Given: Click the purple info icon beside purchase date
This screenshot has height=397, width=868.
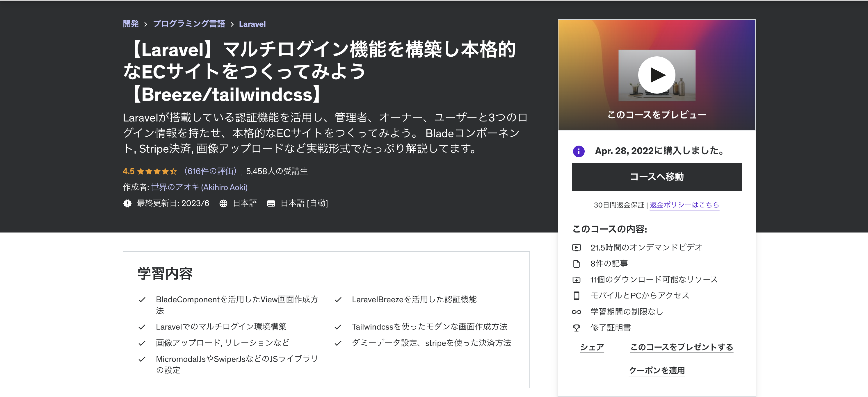Looking at the screenshot, I should (579, 151).
